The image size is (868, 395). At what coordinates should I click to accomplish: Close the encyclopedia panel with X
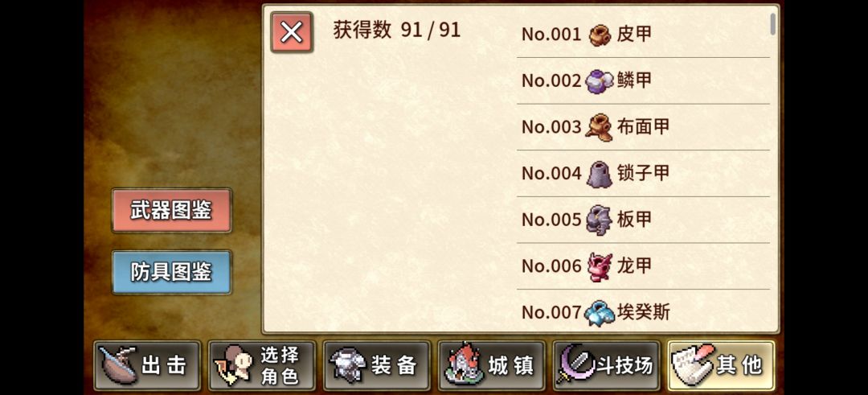click(292, 33)
